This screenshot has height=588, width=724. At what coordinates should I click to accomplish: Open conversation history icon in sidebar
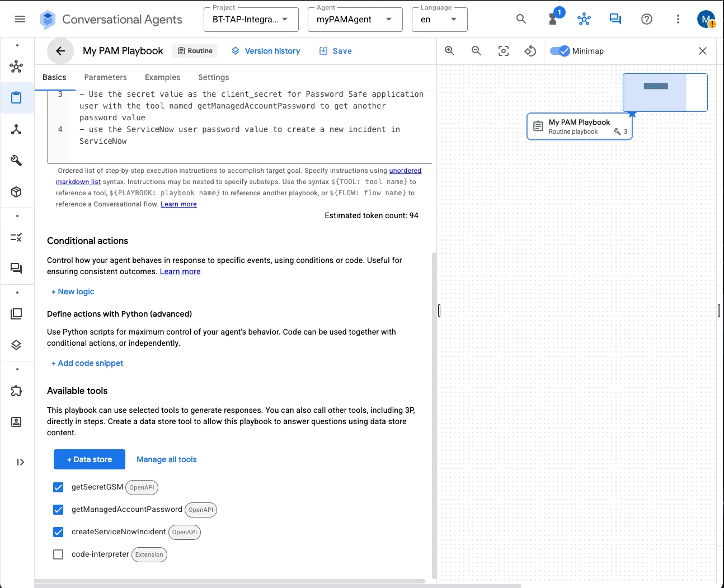click(16, 269)
